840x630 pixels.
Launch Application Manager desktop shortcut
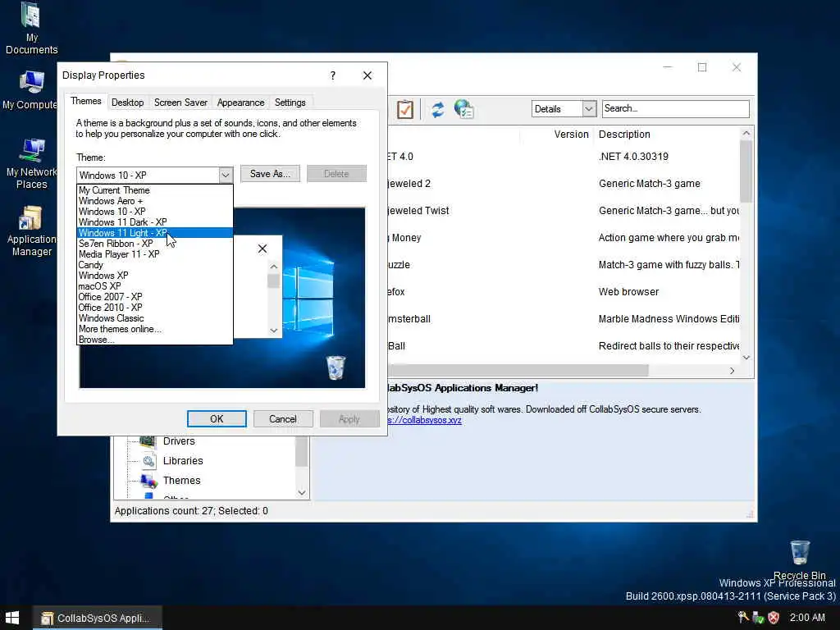pyautogui.click(x=31, y=231)
